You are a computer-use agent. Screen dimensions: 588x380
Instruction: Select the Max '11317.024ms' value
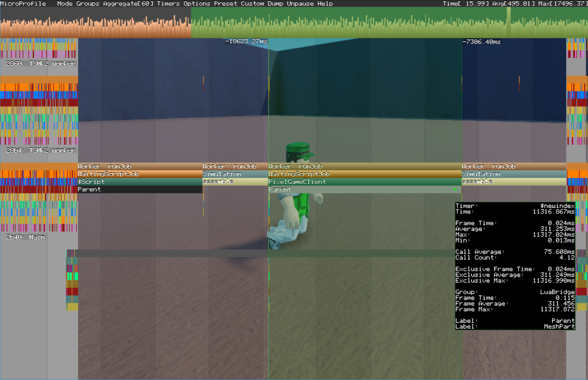click(x=553, y=234)
